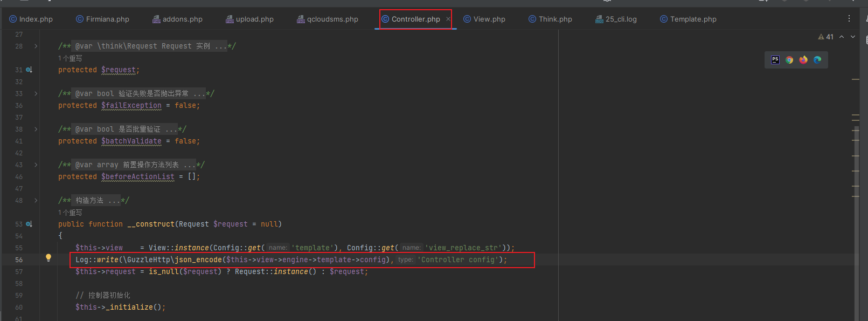Click the $failException variable
The height and width of the screenshot is (321, 868).
pos(131,106)
